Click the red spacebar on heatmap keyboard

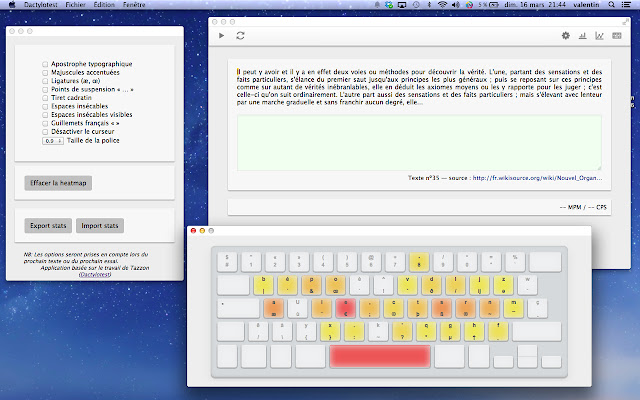380,356
